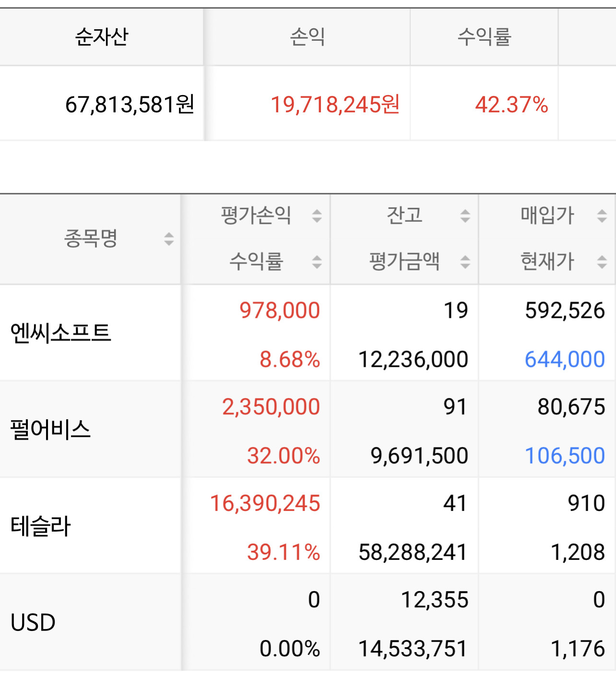This screenshot has height=689, width=616.
Task: Click the 평가금액 sort arrows
Action: (x=465, y=262)
